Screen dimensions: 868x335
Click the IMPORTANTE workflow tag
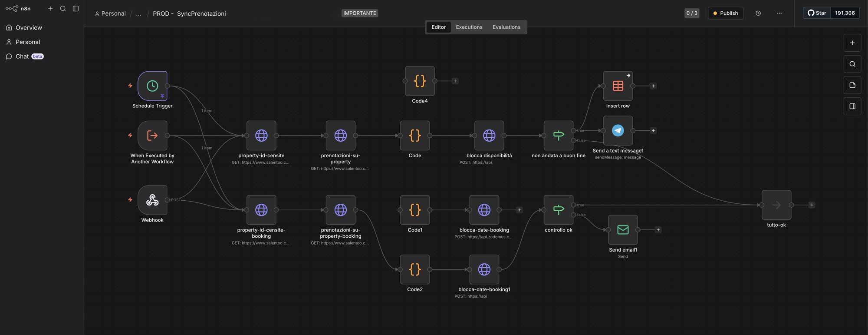360,13
